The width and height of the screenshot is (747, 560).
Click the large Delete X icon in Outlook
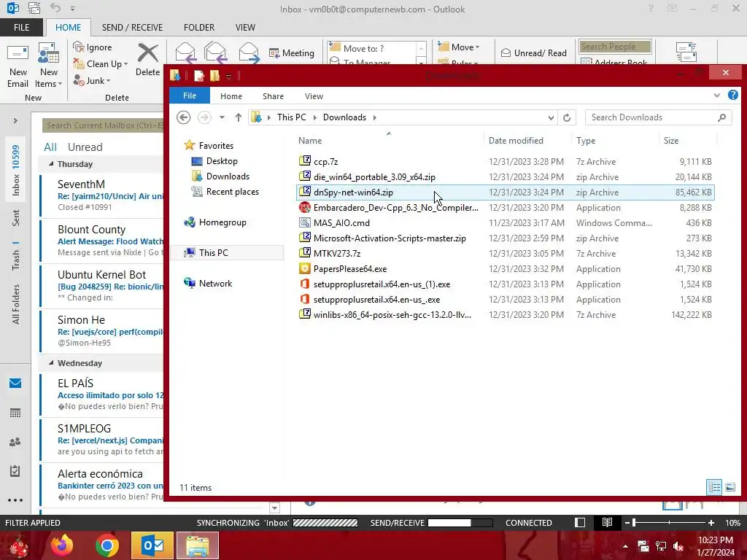pos(147,52)
